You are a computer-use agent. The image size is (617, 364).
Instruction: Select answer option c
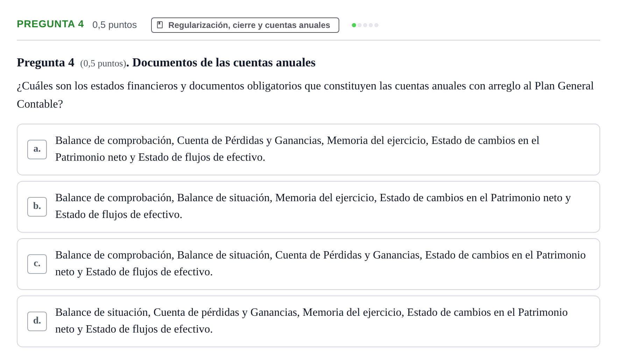point(308,264)
